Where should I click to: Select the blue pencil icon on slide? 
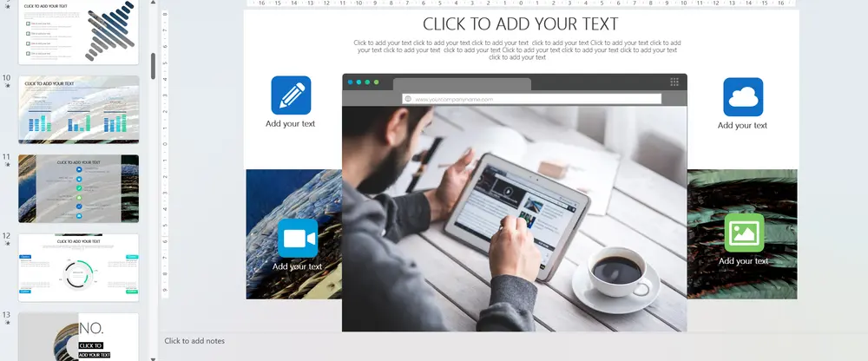click(291, 95)
